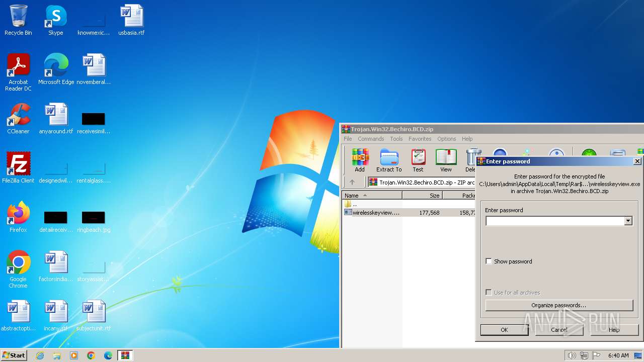Image resolution: width=644 pixels, height=362 pixels.
Task: Open Internet Explorer from taskbar
Action: pyautogui.click(x=40, y=355)
